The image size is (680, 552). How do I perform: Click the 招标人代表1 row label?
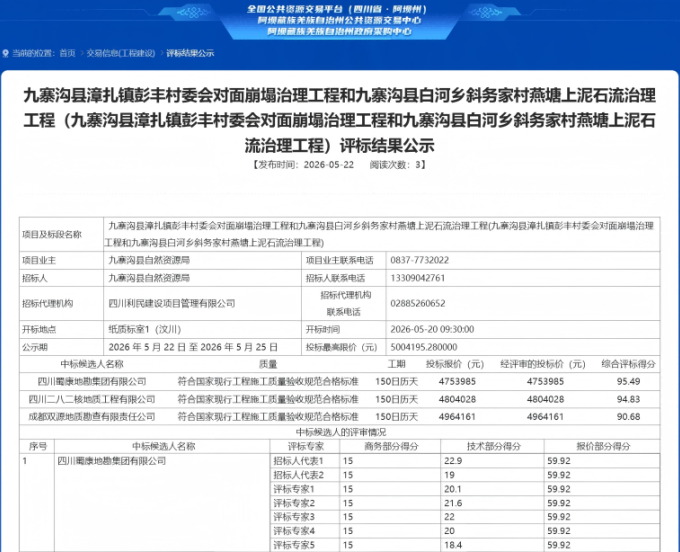click(298, 461)
